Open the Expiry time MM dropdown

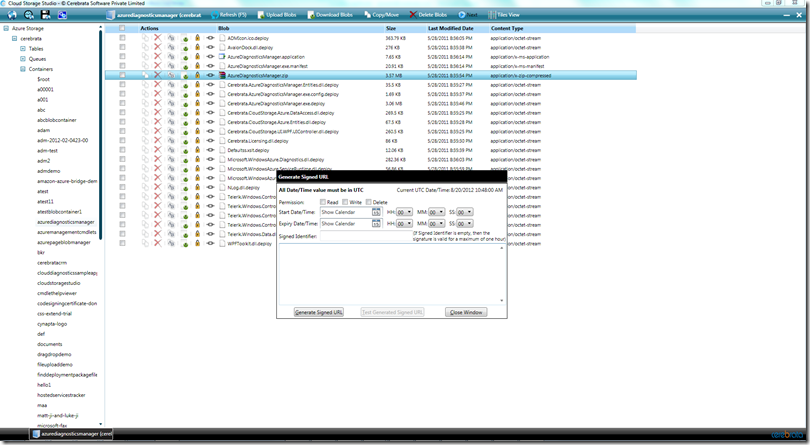(x=437, y=223)
